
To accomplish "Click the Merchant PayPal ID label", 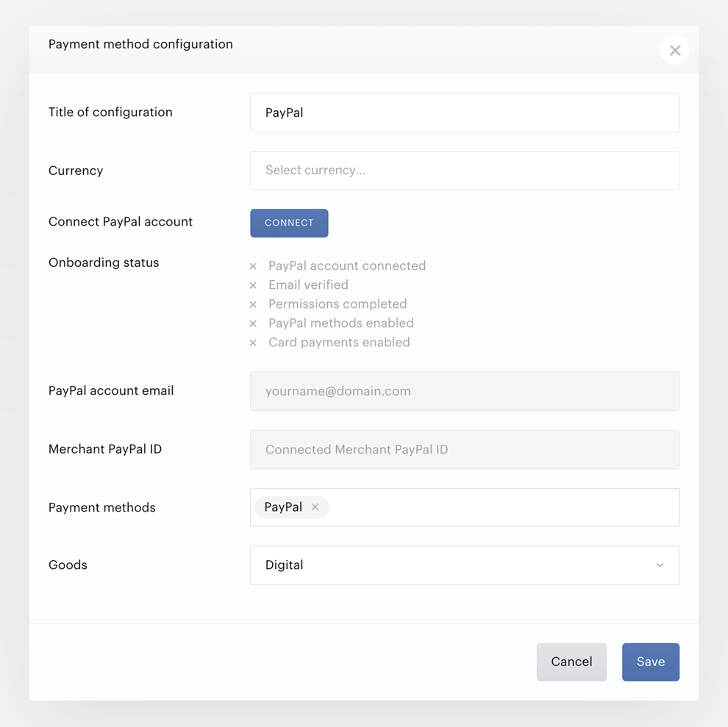I will [105, 449].
